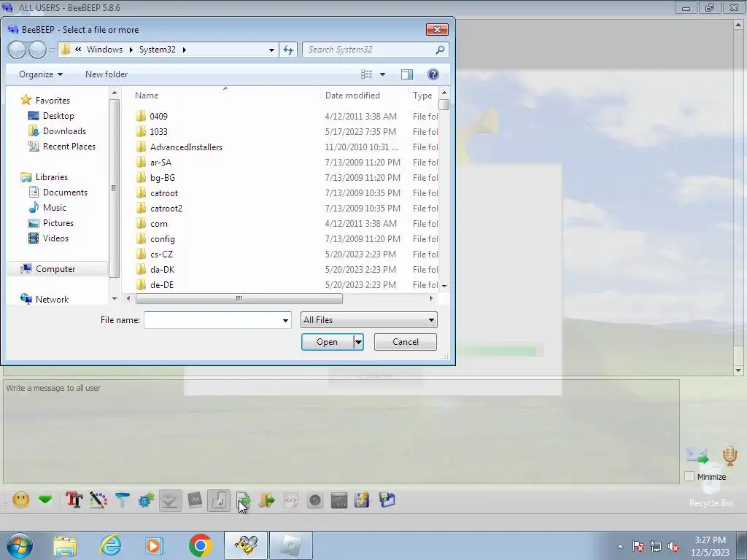Click New folder in the dialog toolbar
The height and width of the screenshot is (560, 747).
tap(107, 74)
